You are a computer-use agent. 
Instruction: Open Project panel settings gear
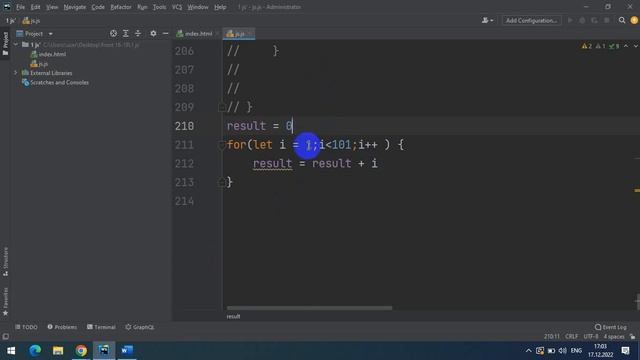point(153,34)
